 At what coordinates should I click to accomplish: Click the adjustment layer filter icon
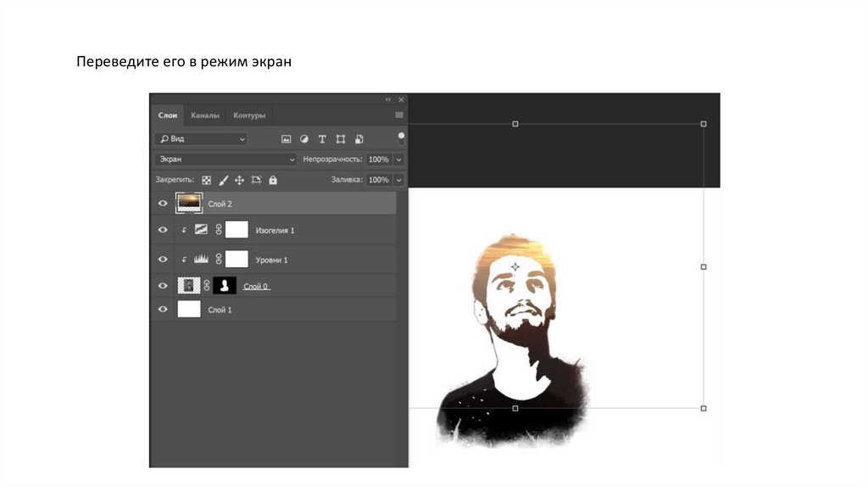pos(303,139)
